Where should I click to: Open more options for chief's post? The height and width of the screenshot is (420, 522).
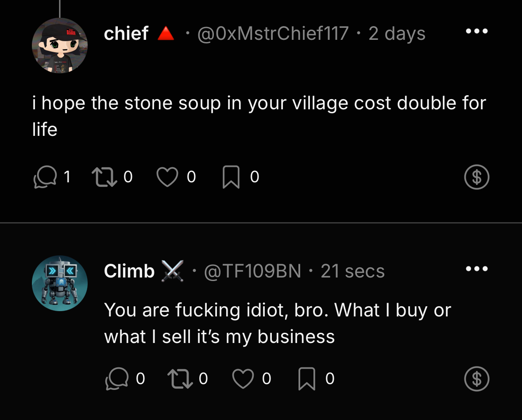pos(476,32)
